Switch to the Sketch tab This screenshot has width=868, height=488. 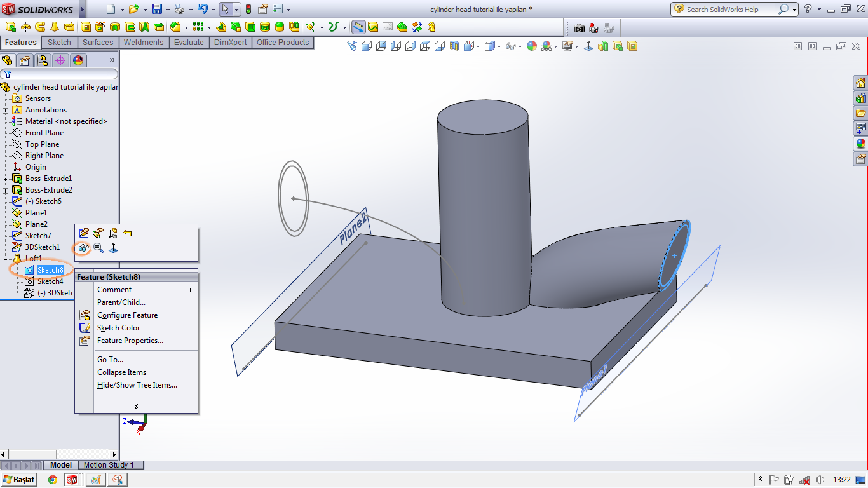coord(59,43)
